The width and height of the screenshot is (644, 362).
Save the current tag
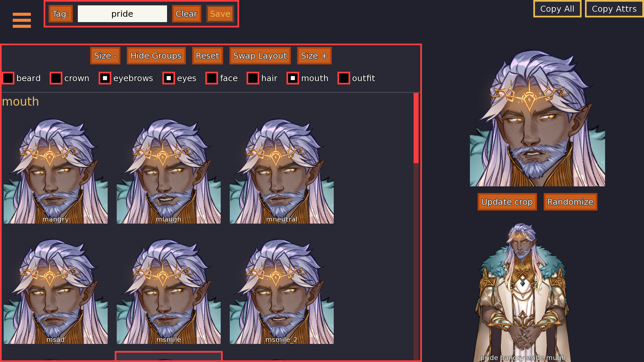click(x=220, y=14)
